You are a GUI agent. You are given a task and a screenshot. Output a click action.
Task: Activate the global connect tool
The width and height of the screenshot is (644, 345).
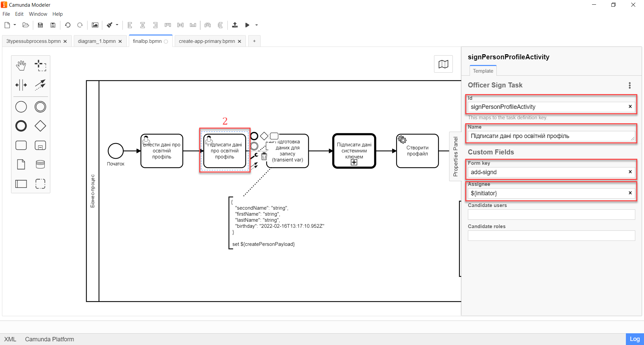40,85
